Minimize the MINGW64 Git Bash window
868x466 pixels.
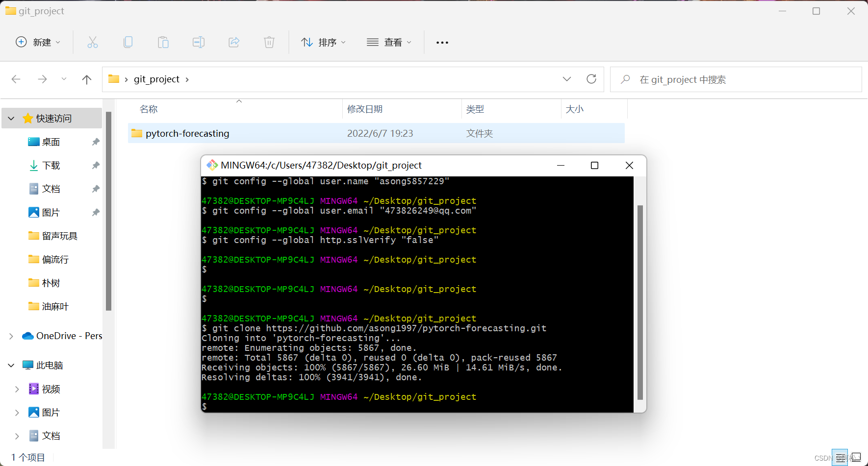pyautogui.click(x=561, y=166)
